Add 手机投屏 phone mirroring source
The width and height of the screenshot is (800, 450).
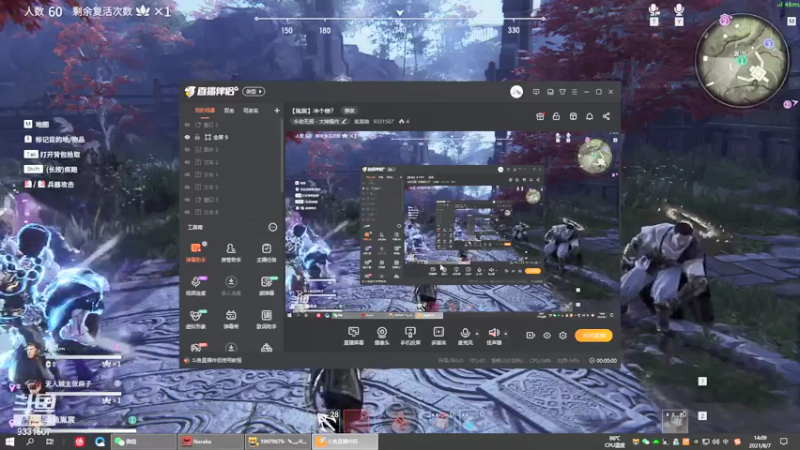pos(410,336)
